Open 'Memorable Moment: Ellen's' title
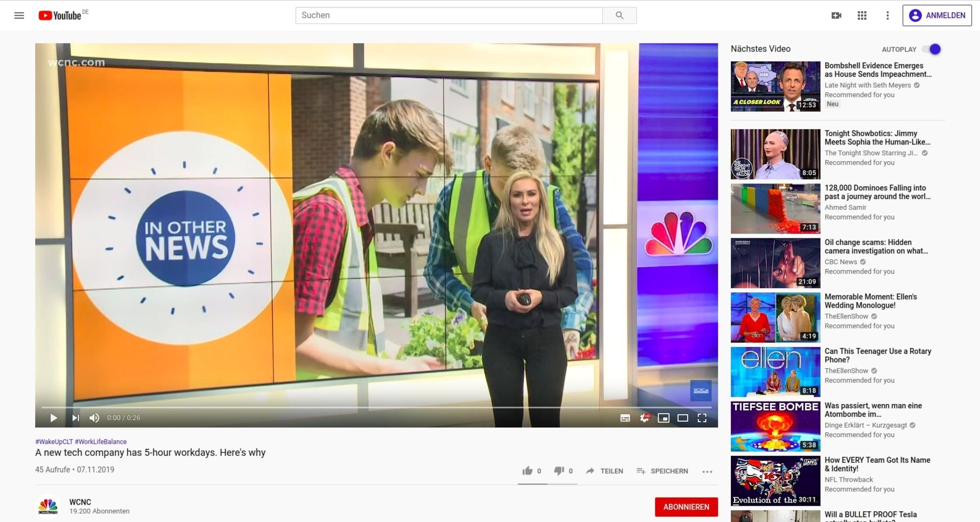The image size is (980, 522). 871,301
